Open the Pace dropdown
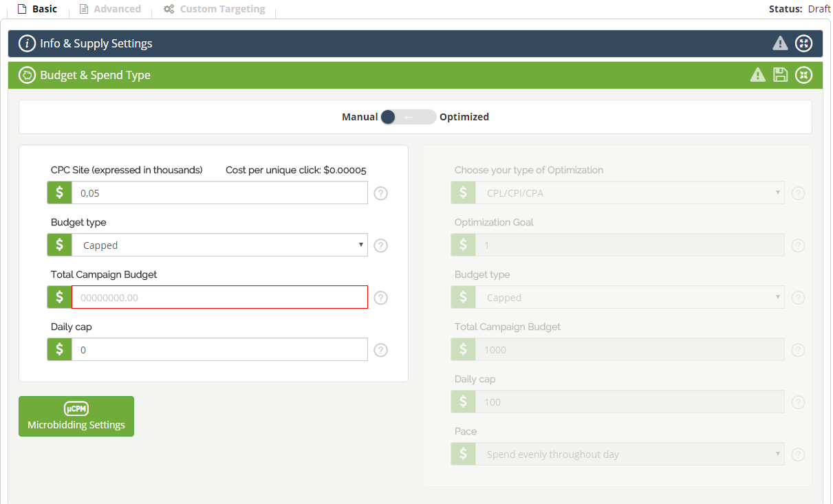Screen dimensions: 833x504 click(x=629, y=454)
